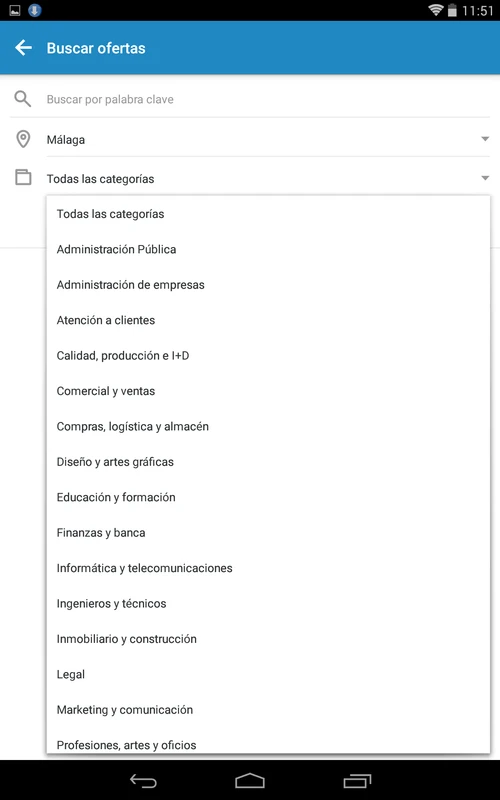Viewport: 500px width, 800px height.
Task: Tap the location pin icon
Action: [23, 139]
